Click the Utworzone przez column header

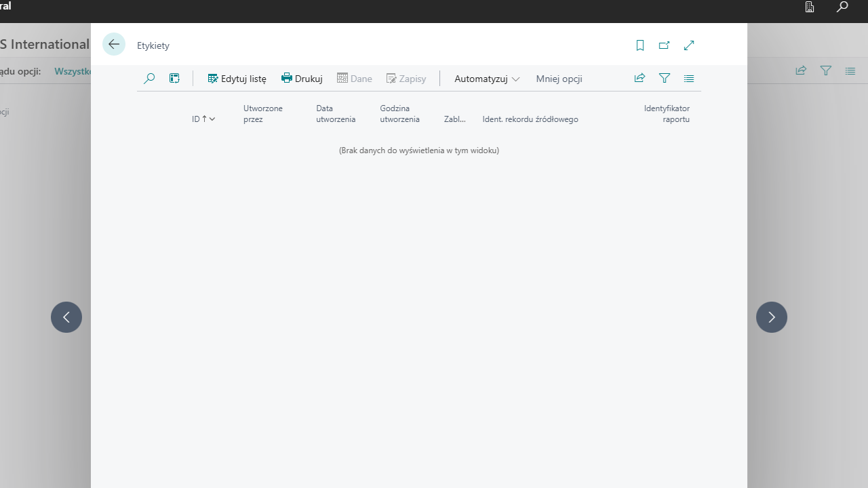263,114
